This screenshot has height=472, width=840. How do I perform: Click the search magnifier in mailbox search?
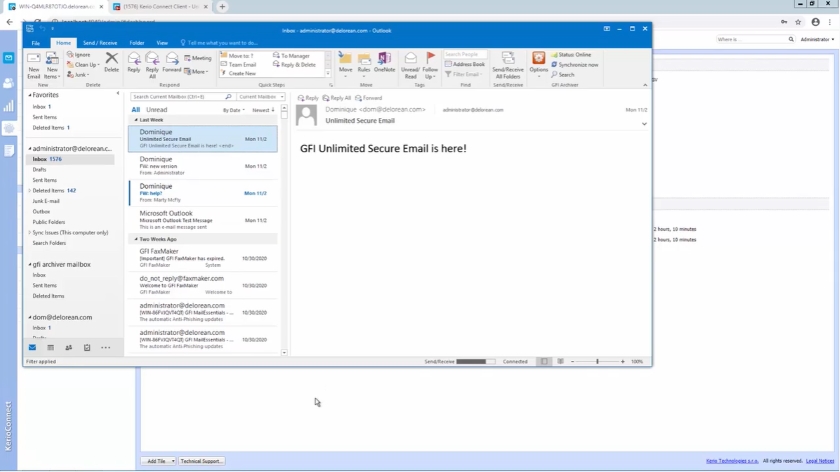[228, 97]
